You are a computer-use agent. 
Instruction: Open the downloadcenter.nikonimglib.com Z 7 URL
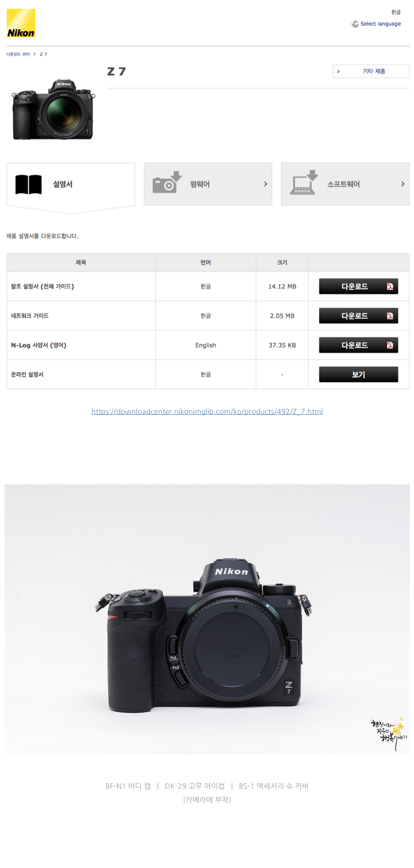pos(207,412)
